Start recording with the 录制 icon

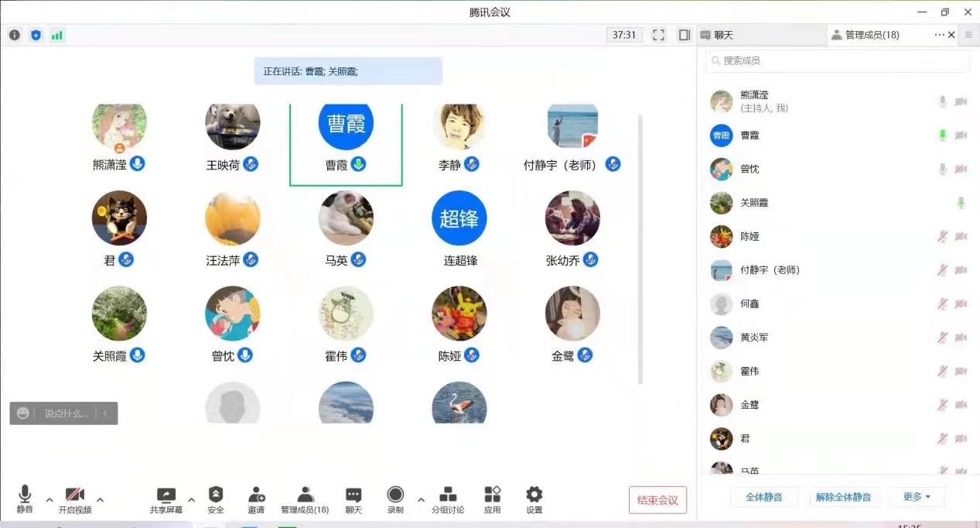click(395, 495)
